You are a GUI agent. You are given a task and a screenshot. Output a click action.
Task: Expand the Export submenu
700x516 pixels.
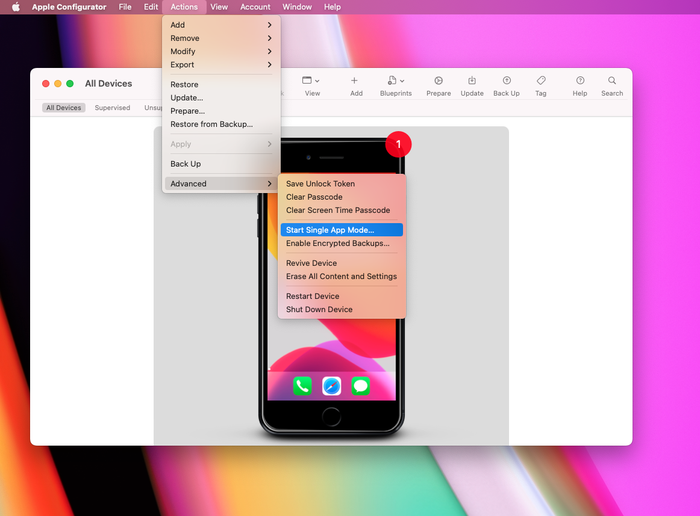pos(221,65)
